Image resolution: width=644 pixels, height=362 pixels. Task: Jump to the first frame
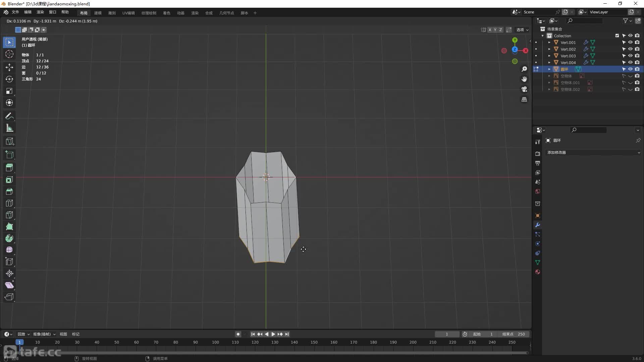tap(253, 334)
